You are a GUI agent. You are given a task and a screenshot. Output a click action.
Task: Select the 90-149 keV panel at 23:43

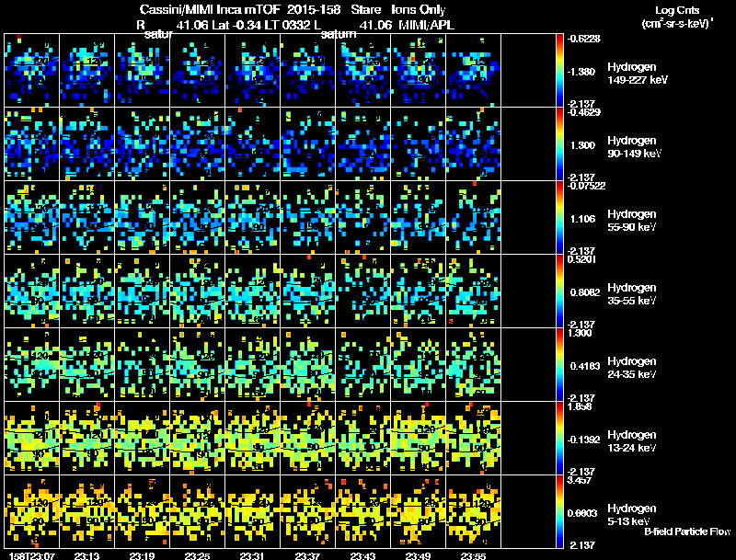362,144
